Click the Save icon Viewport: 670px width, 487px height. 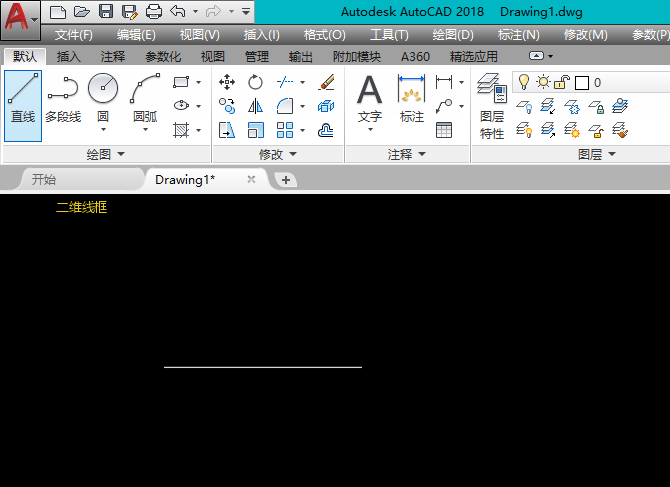coord(106,12)
